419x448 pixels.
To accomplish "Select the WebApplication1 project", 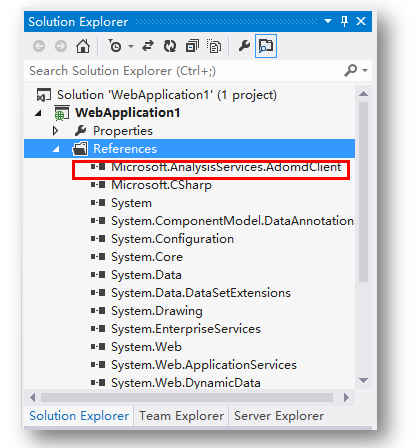I will point(128,113).
